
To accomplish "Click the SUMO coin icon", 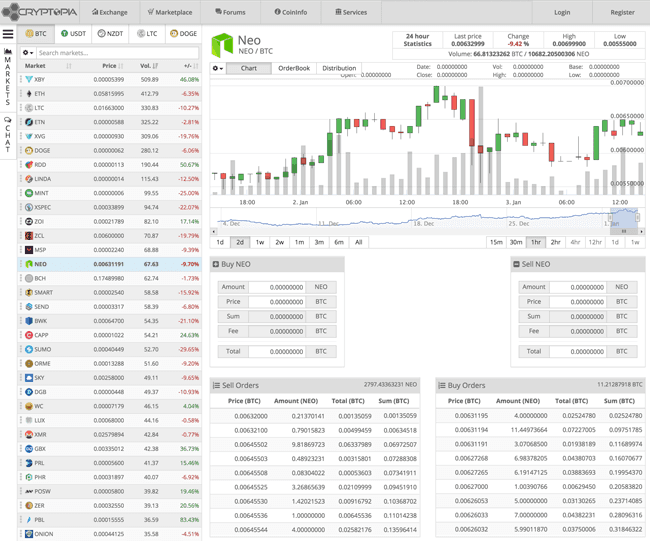I will (29, 349).
